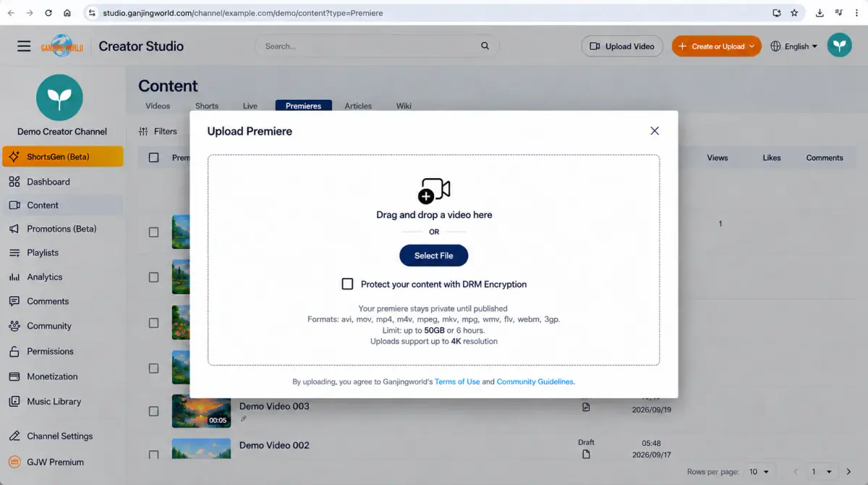Close the Upload Premiere dialog

655,131
